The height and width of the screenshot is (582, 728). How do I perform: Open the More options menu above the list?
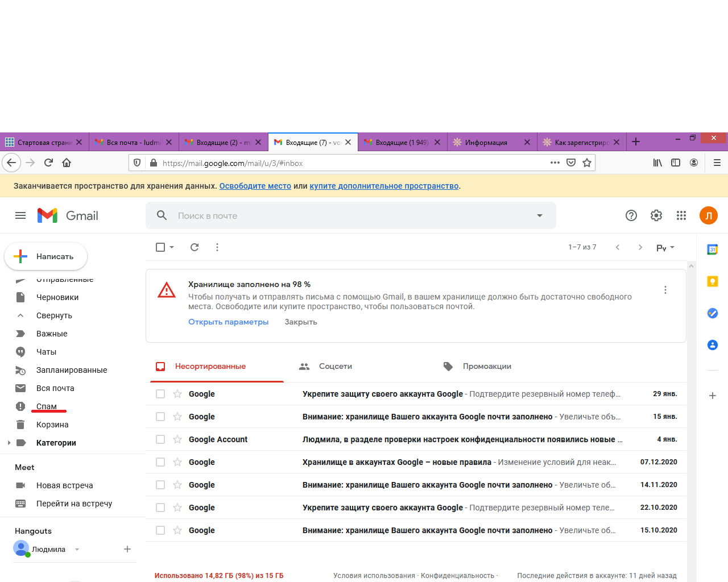(x=217, y=247)
